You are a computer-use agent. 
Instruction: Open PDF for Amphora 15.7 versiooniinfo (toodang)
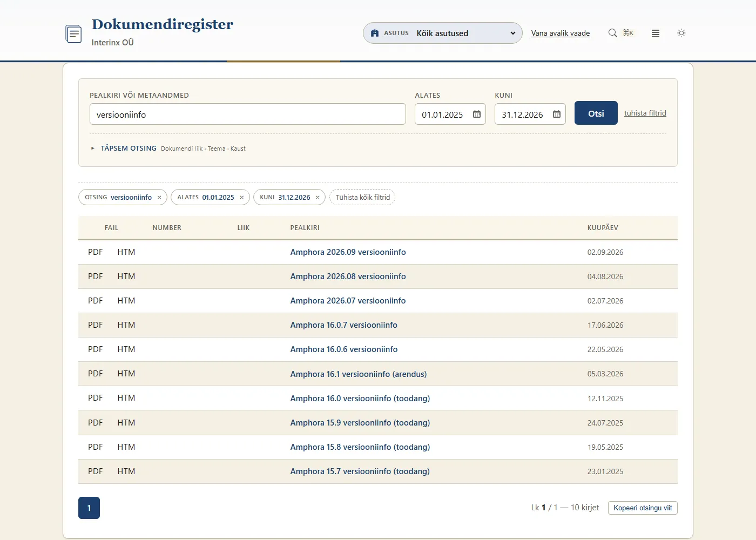(x=96, y=471)
